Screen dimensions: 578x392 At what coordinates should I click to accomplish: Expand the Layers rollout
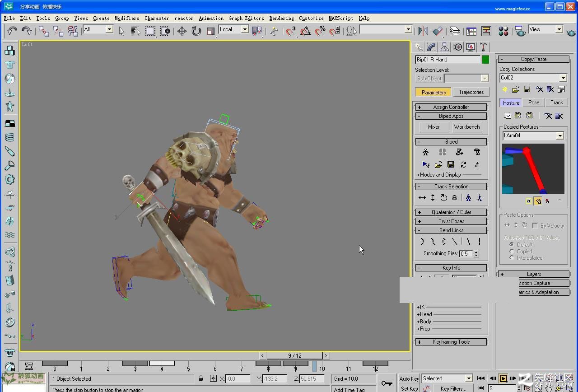point(534,274)
